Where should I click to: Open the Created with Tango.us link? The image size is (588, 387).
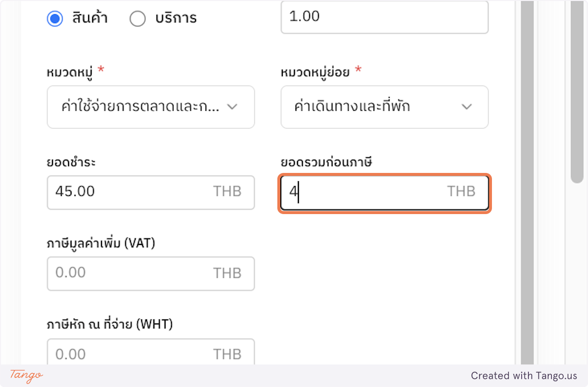pyautogui.click(x=524, y=376)
